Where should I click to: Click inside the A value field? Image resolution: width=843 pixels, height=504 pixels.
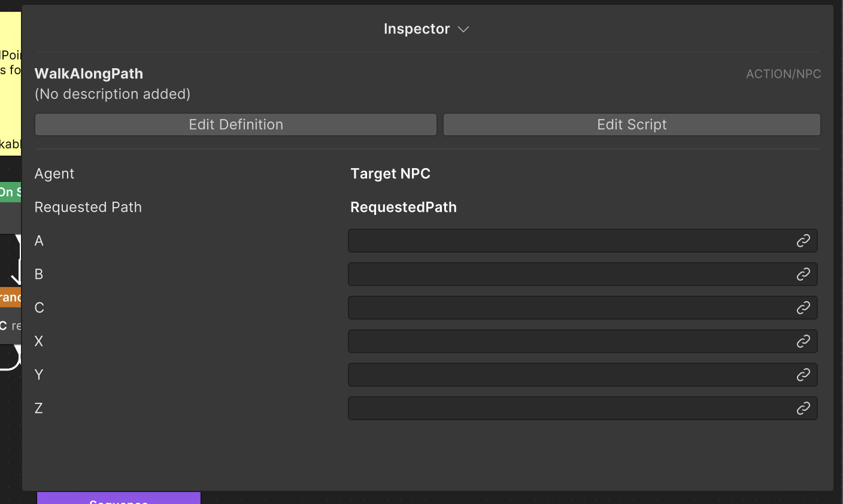[569, 241]
